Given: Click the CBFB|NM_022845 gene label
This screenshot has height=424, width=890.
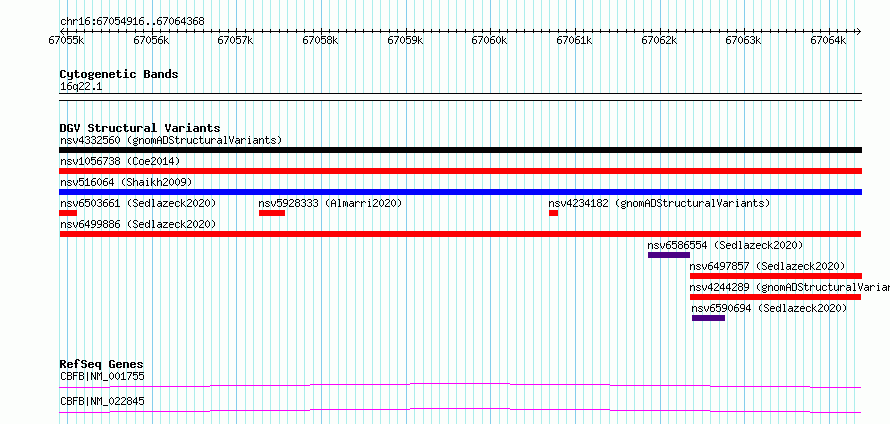Looking at the screenshot, I should [x=102, y=401].
